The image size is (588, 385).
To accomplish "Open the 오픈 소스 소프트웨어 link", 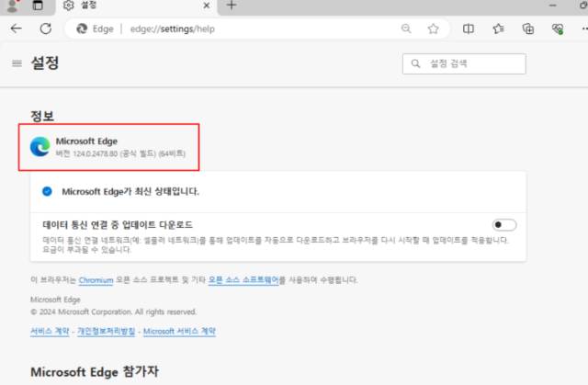I will tap(243, 280).
